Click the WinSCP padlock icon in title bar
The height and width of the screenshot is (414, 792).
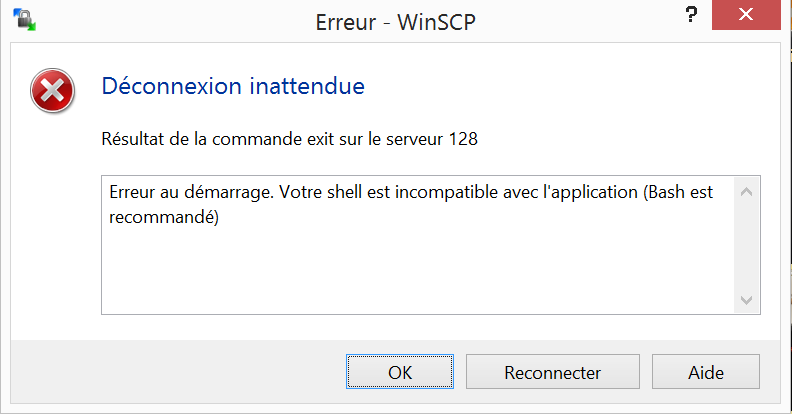[24, 20]
